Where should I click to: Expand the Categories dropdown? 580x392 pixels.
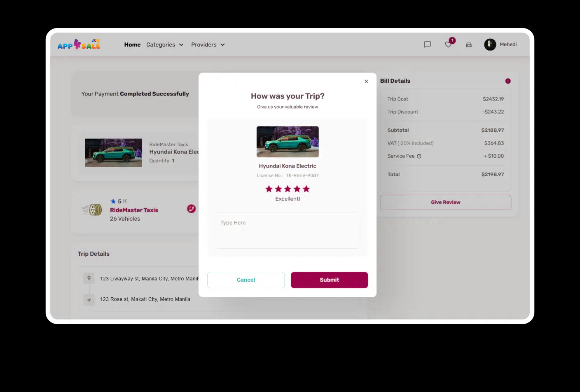coord(165,44)
